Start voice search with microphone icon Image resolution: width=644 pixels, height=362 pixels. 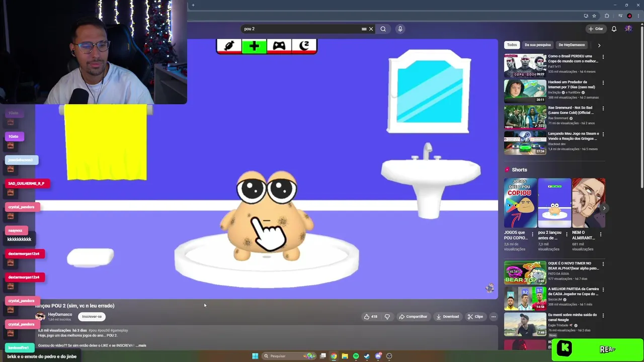[x=400, y=29]
